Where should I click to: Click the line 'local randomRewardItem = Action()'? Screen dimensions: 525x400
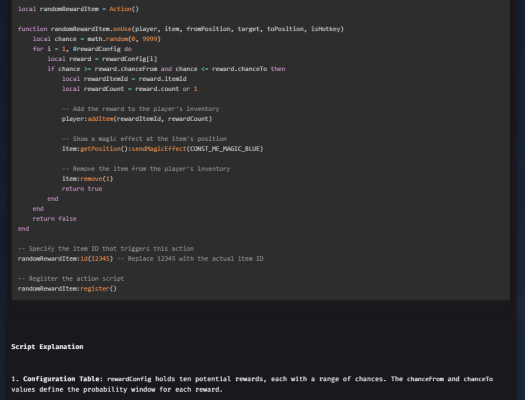78,9
